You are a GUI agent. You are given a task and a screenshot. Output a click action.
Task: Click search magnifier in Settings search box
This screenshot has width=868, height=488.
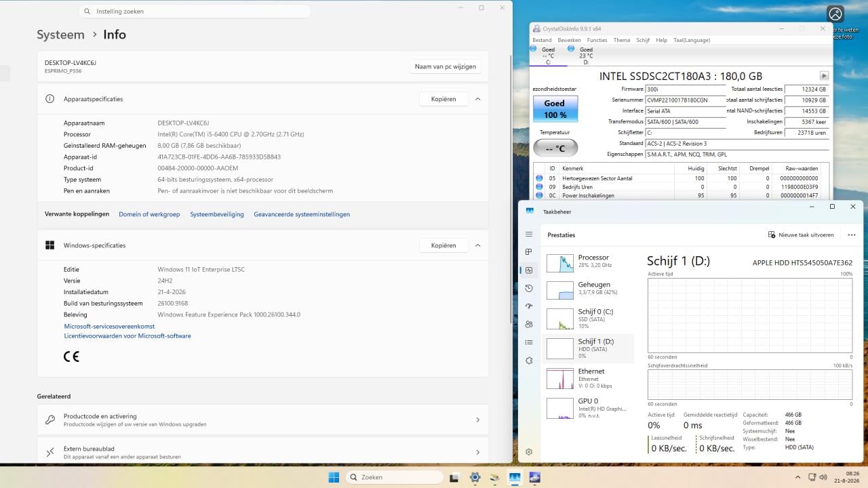pyautogui.click(x=87, y=12)
